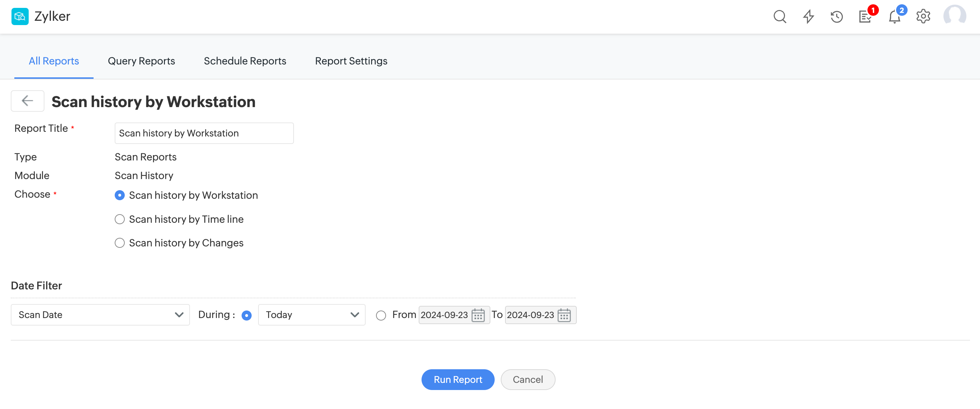Click the Run Report button
Viewport: 980px width, 409px height.
click(x=458, y=379)
